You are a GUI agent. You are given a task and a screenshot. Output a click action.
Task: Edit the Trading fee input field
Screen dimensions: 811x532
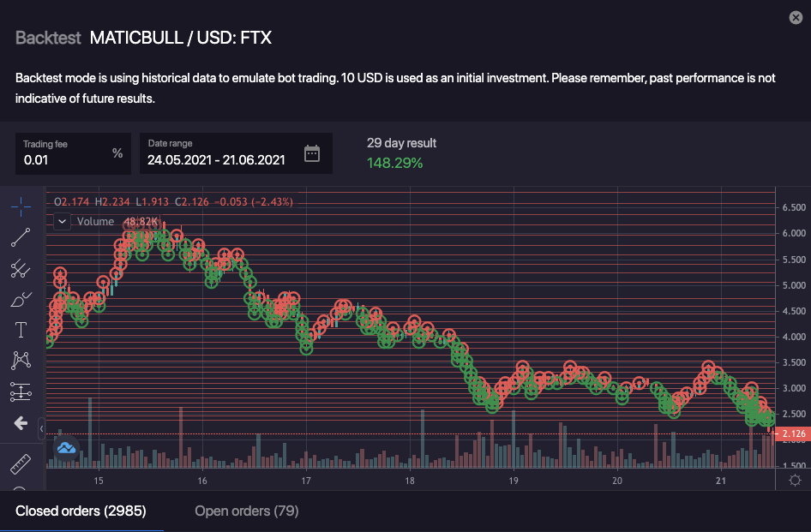[64, 159]
